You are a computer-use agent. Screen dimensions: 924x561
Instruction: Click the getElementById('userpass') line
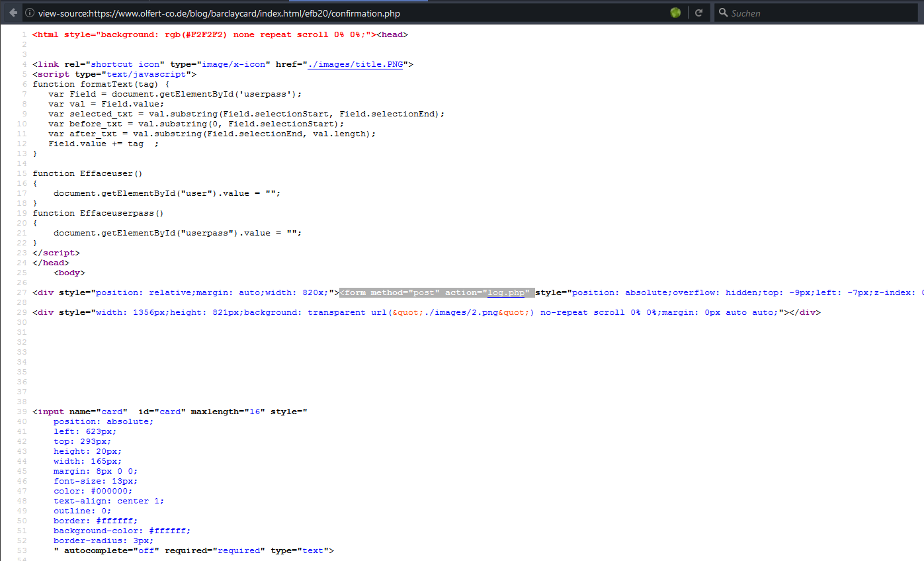coord(175,94)
